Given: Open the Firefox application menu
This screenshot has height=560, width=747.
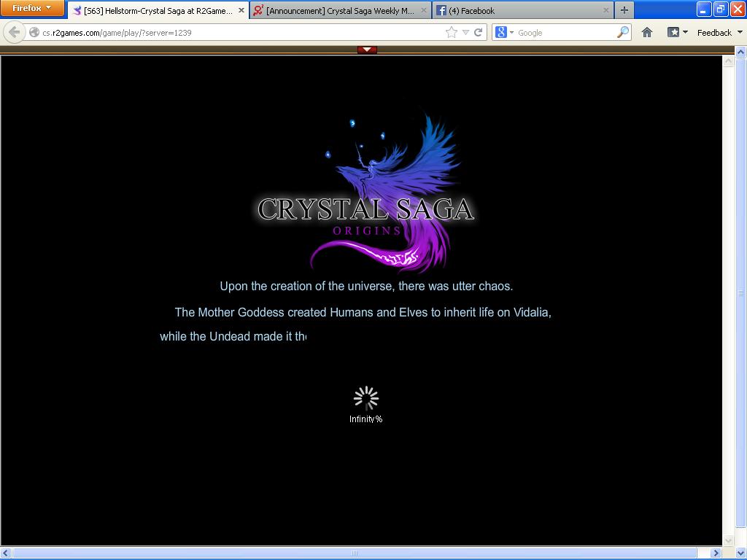Looking at the screenshot, I should (32, 9).
